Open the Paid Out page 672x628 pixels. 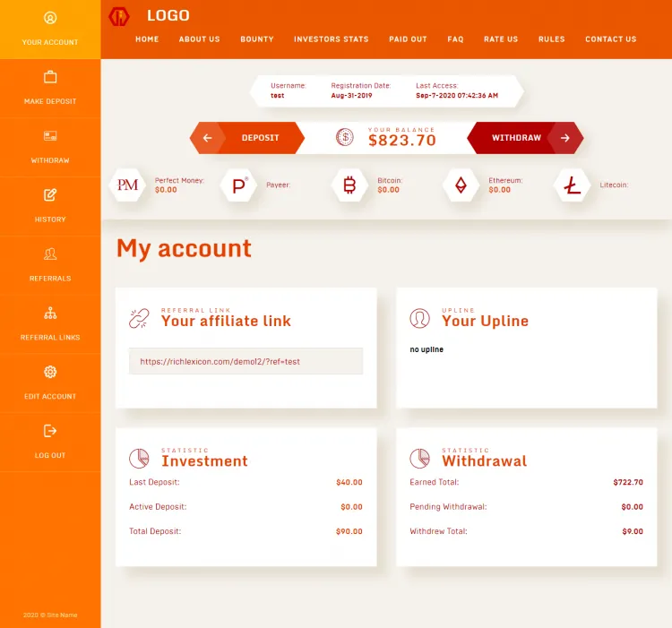tap(408, 39)
